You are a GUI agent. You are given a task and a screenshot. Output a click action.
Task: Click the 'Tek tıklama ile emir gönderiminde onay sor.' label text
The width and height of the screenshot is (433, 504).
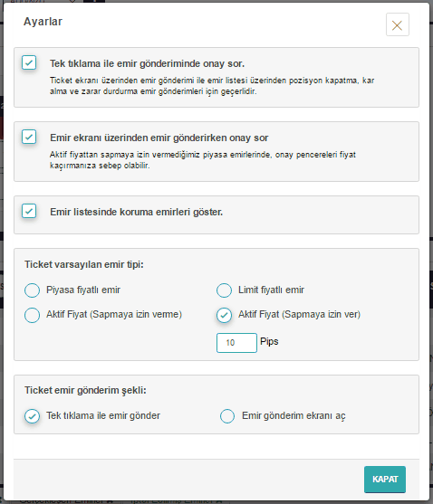click(147, 63)
